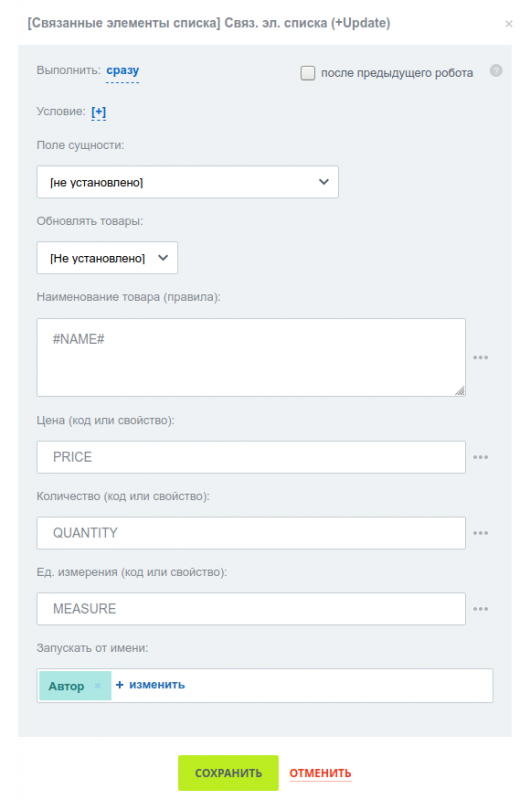Screen dimensions: 530x800
Task: Remove the Автор tag with its x
Action: click(x=97, y=686)
